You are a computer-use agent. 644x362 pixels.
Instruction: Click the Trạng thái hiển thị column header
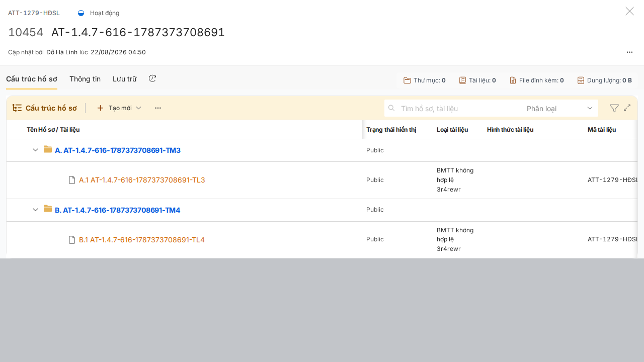(391, 130)
